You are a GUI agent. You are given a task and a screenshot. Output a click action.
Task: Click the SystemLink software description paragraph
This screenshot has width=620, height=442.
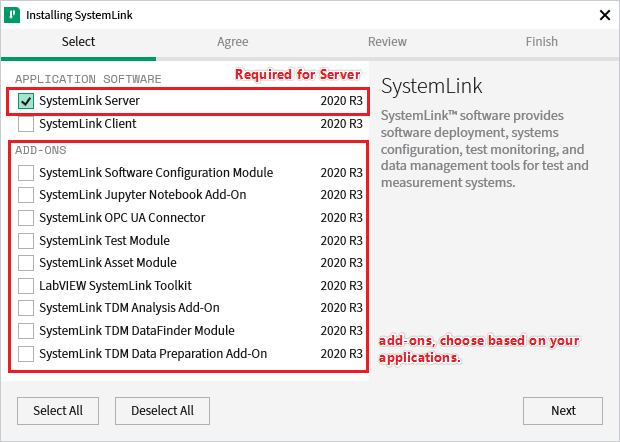pos(485,149)
